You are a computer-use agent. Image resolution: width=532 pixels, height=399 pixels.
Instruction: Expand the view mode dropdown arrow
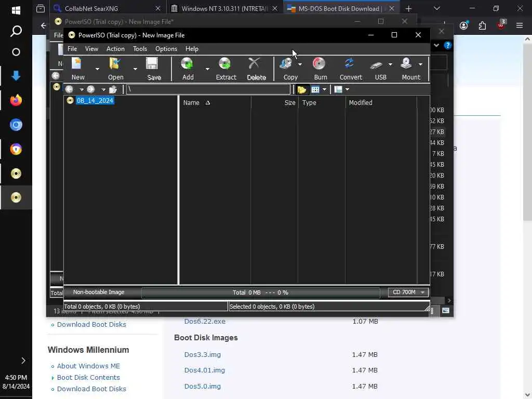(x=324, y=89)
